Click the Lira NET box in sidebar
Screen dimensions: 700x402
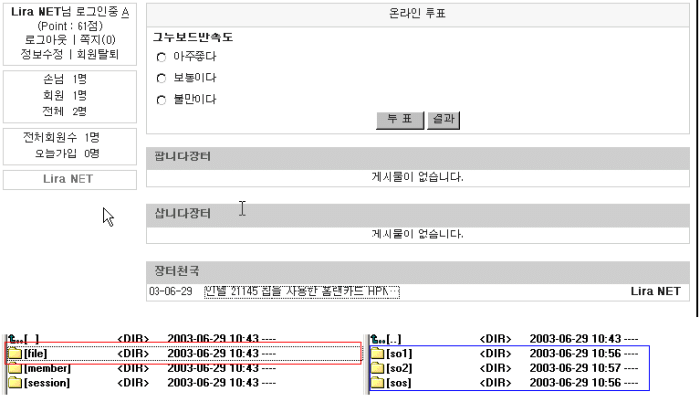tap(70, 180)
